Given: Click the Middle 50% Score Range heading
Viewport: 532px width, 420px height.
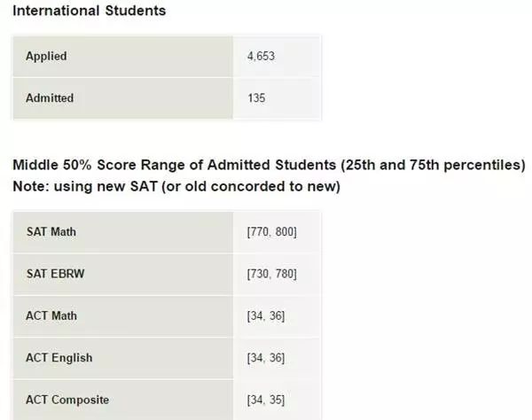Looking at the screenshot, I should click(x=269, y=165).
